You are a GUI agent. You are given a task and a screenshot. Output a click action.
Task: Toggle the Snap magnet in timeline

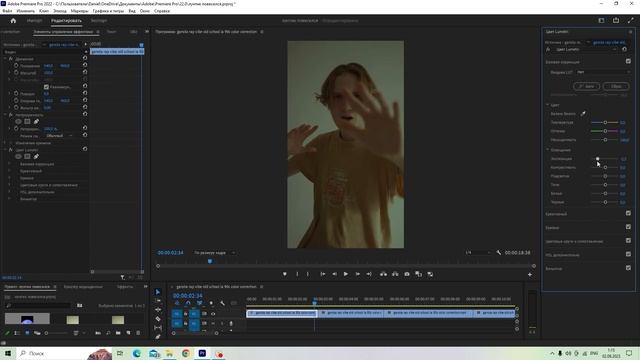click(188, 303)
